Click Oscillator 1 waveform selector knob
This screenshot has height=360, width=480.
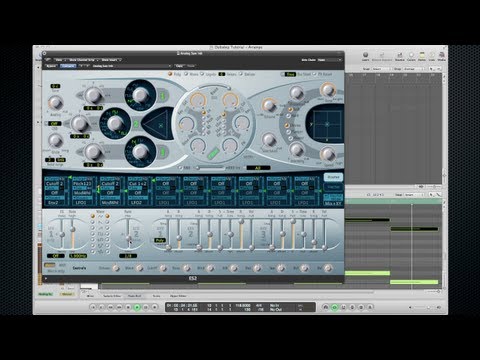[x=140, y=95]
